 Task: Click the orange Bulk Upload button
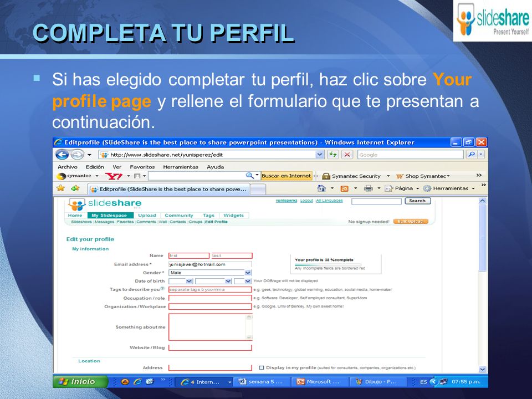click(411, 222)
